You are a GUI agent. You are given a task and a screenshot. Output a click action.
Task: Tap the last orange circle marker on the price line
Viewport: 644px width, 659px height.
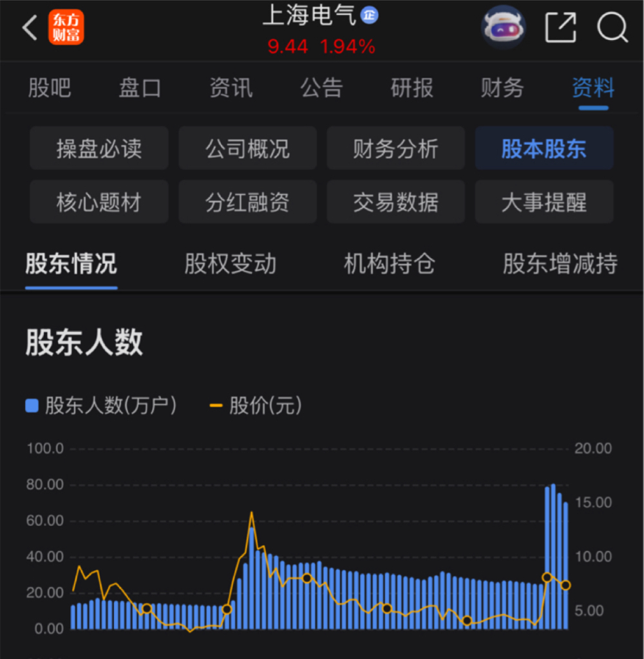point(566,585)
